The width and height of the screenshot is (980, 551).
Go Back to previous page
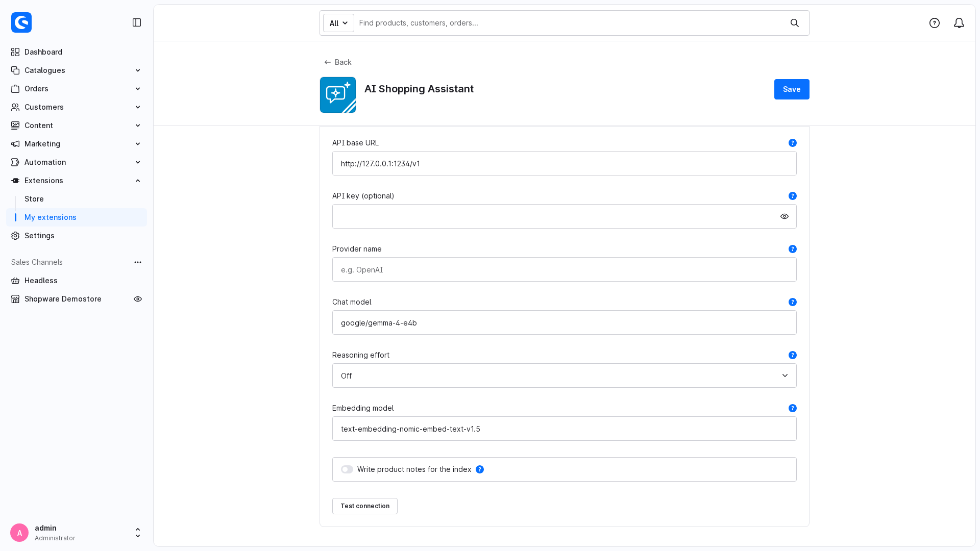coord(338,62)
